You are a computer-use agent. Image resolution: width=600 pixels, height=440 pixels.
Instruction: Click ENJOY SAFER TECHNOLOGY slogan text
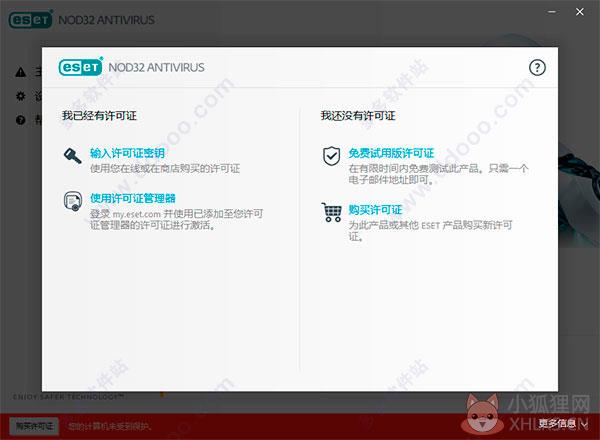(x=68, y=397)
